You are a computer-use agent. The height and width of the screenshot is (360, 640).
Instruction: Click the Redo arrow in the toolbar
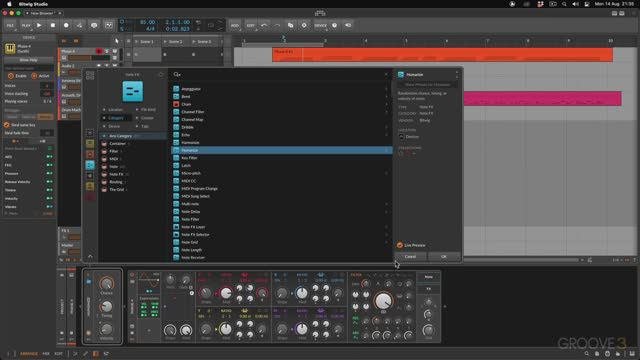point(277,25)
